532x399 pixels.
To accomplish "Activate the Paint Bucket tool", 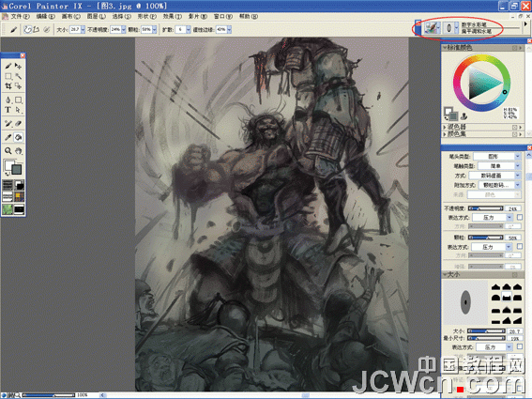I will point(19,137).
